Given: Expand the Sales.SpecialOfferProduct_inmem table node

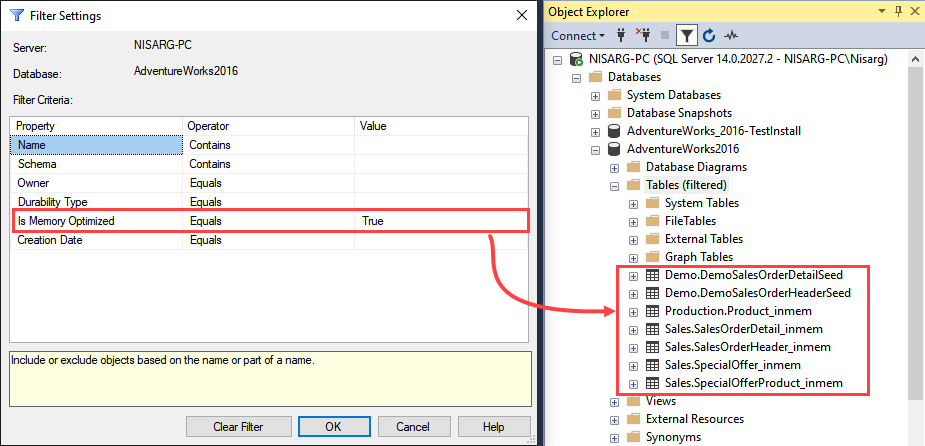Looking at the screenshot, I should (x=633, y=383).
